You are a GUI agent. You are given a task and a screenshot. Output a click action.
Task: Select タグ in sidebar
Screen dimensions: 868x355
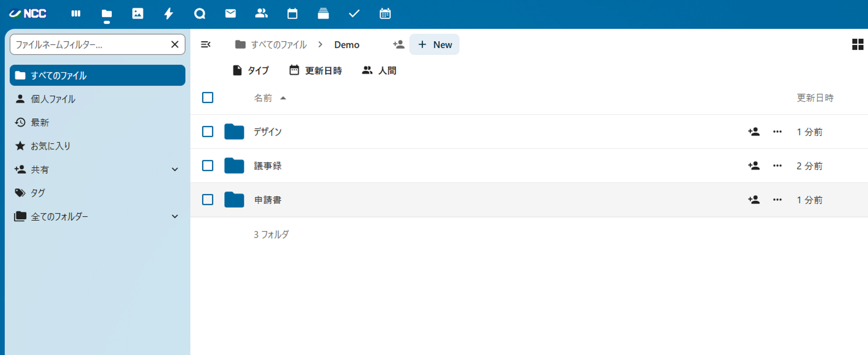97,193
